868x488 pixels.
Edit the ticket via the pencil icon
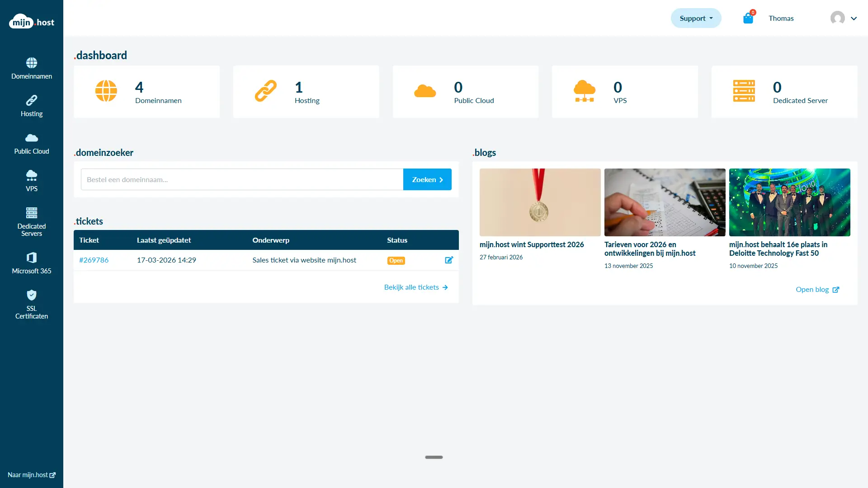[449, 260]
